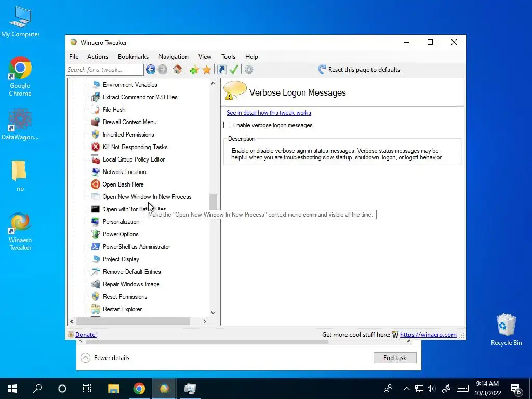Viewport: 532px width, 399px height.
Task: Enable verbose logon messages checkbox
Action: point(227,125)
